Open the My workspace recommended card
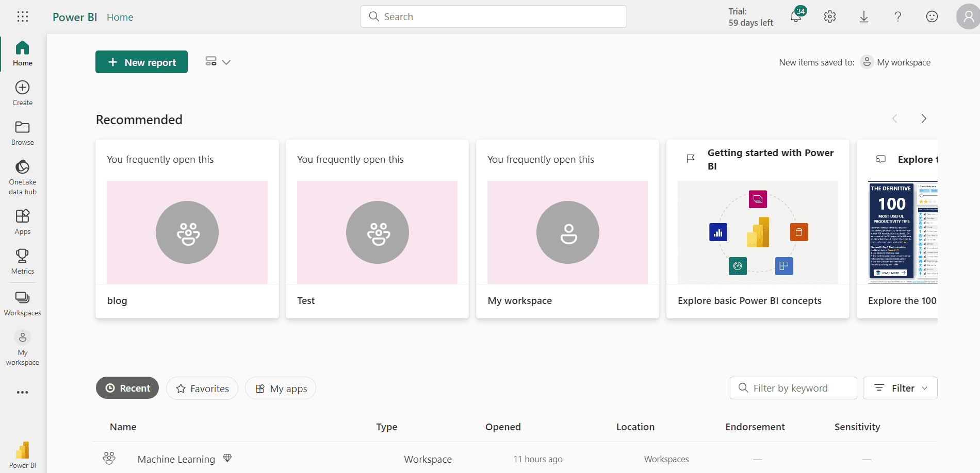 567,229
